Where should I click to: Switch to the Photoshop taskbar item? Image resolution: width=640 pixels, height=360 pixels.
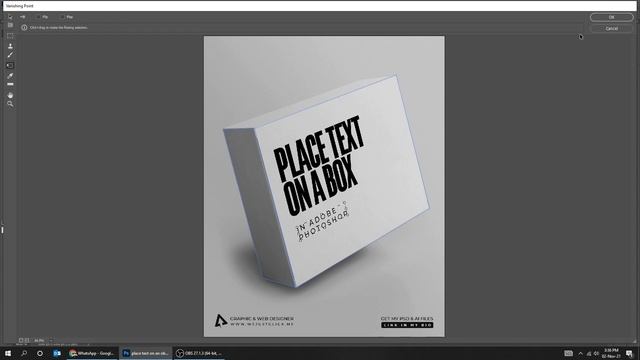coord(146,353)
